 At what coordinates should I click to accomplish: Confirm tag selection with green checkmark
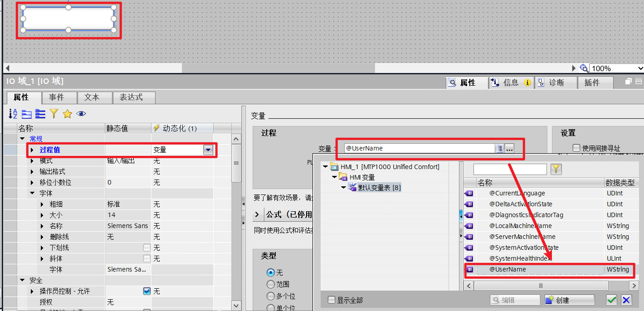coord(612,300)
